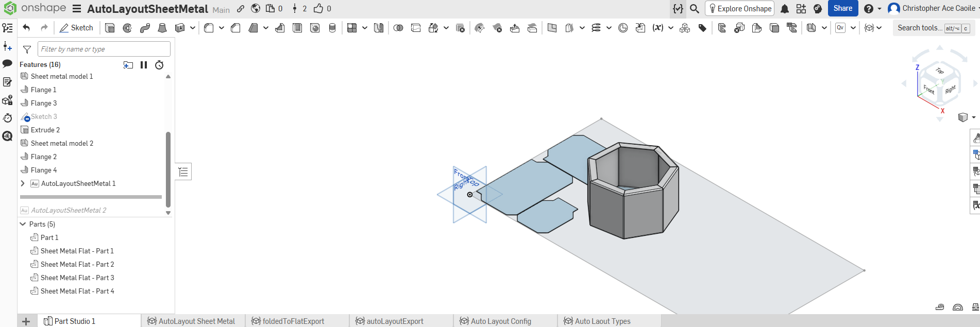Click the Explore Onshape button
Viewport: 980px width, 327px height.
pyautogui.click(x=739, y=9)
